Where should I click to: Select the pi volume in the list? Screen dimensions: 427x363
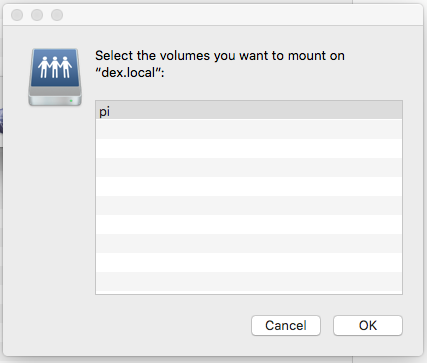click(249, 110)
